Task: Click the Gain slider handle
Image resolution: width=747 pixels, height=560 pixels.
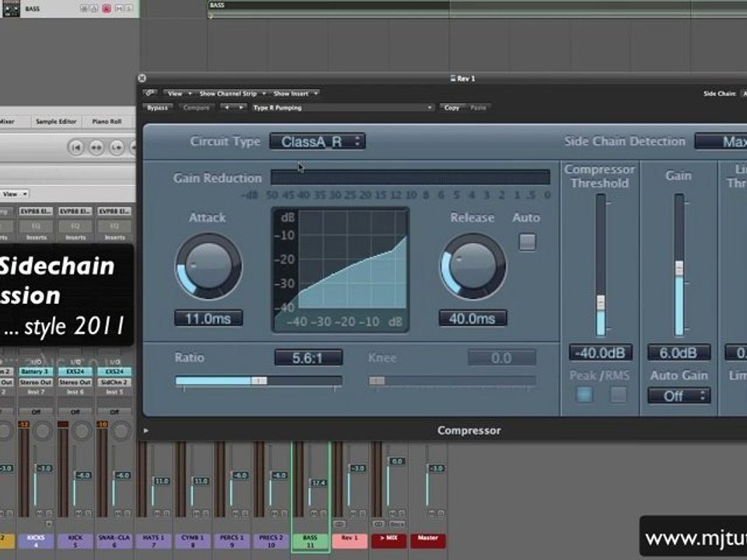Action: (679, 268)
